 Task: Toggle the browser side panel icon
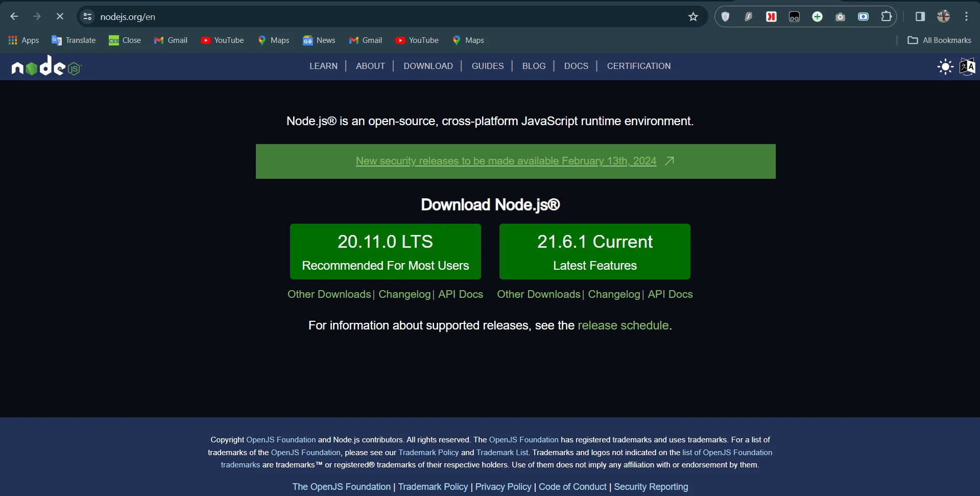[920, 17]
